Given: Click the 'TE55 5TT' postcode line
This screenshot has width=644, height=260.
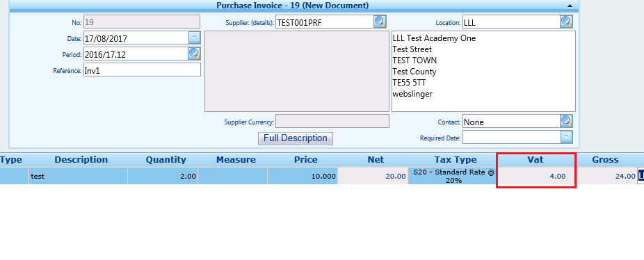Looking at the screenshot, I should click(x=409, y=83).
